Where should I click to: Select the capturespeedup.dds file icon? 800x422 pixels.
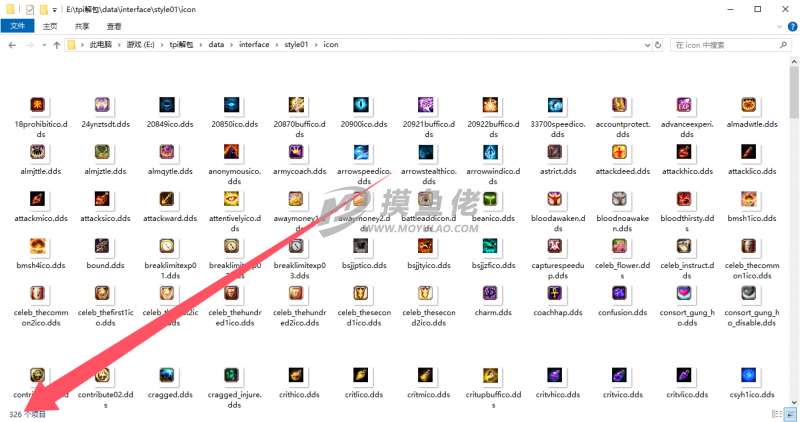(555, 246)
